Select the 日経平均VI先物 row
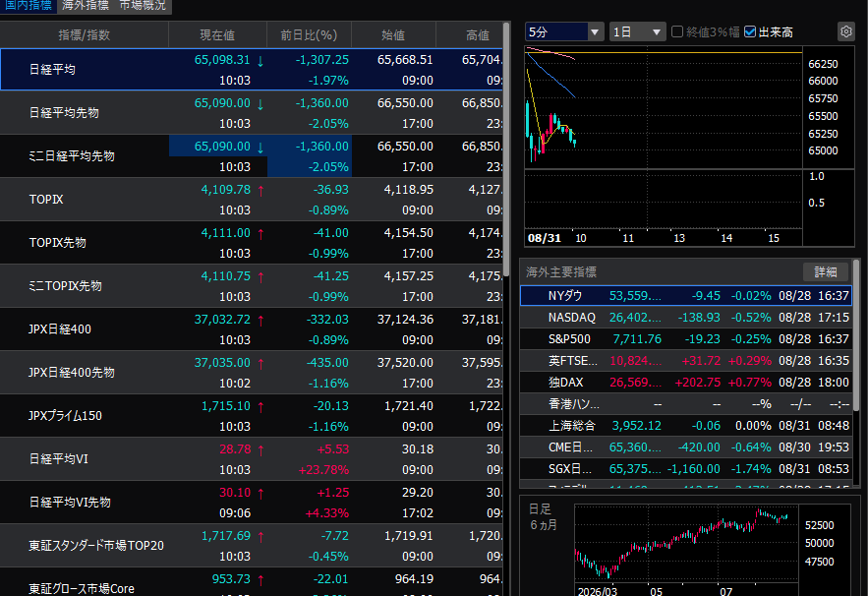 click(252, 502)
